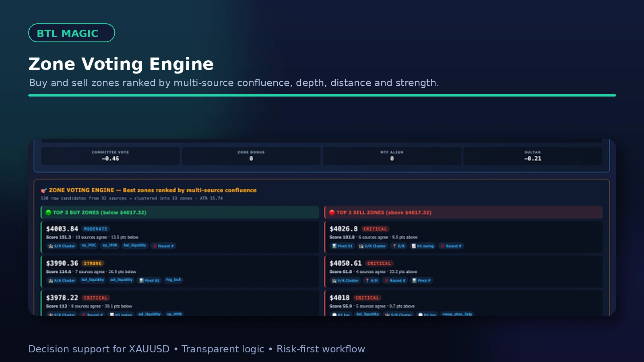Click S/R pin tag under $4026.8
This screenshot has width=644, height=362.
pos(399,246)
